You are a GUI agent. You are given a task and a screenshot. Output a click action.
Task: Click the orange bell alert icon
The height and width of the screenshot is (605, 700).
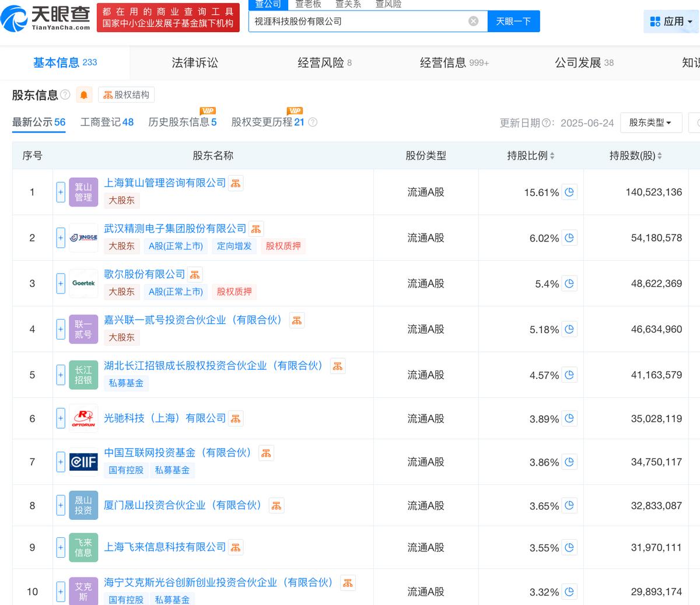pos(84,95)
